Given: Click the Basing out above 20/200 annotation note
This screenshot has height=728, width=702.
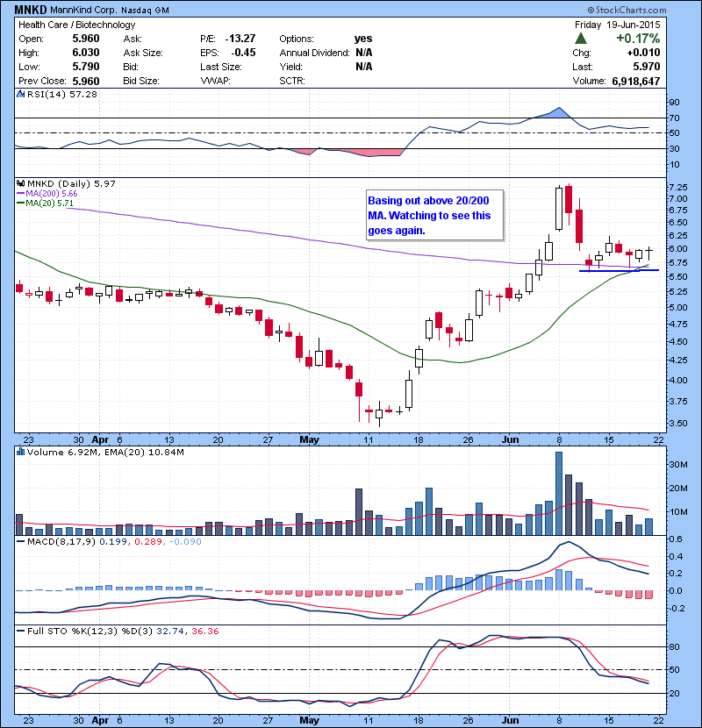Looking at the screenshot, I should (x=435, y=216).
